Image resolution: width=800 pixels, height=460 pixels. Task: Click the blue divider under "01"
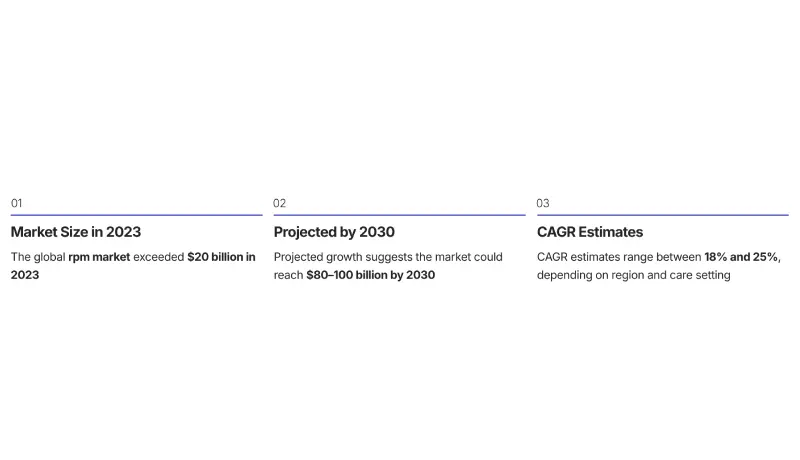click(x=136, y=215)
